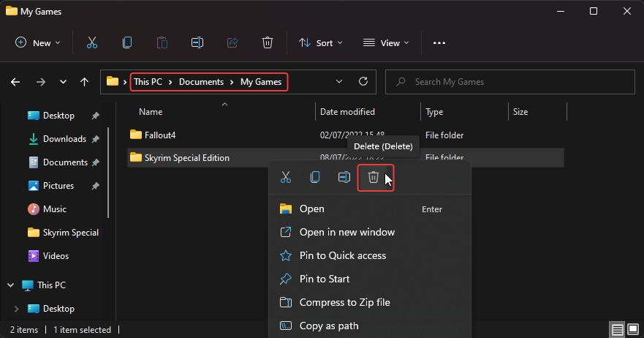
Task: Open the New item dropdown
Action: point(38,43)
